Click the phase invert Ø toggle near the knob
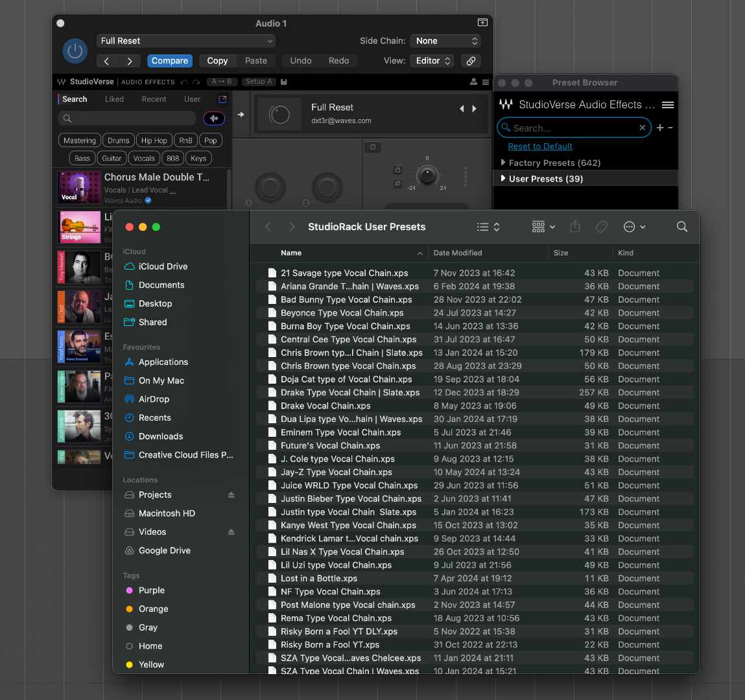The image size is (745, 700). pyautogui.click(x=397, y=183)
